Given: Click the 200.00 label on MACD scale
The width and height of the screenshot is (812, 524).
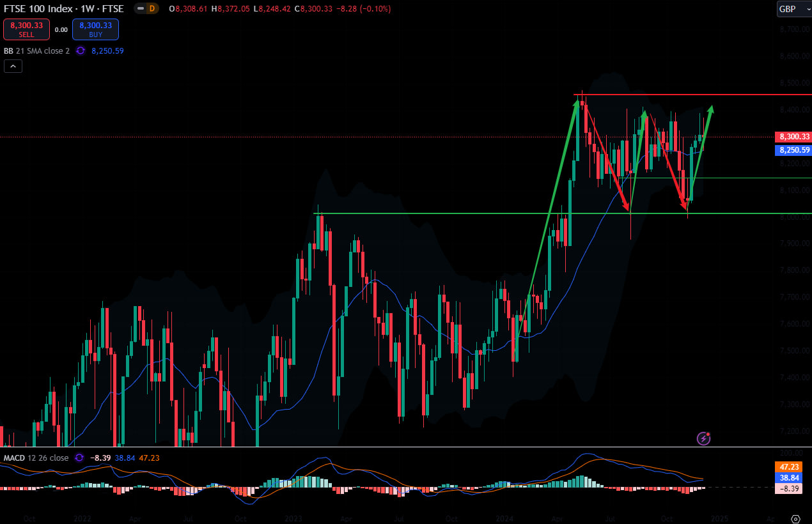Looking at the screenshot, I should point(792,452).
